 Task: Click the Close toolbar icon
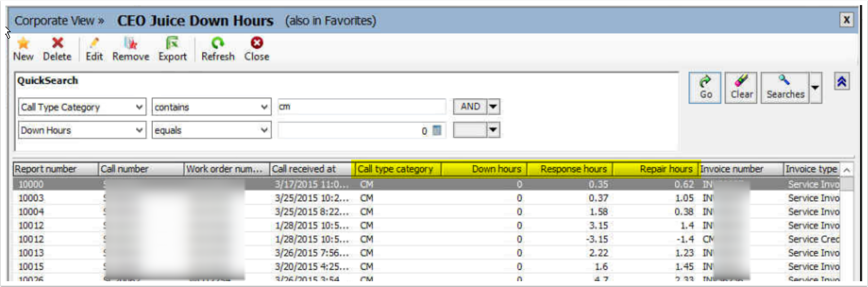tap(257, 43)
